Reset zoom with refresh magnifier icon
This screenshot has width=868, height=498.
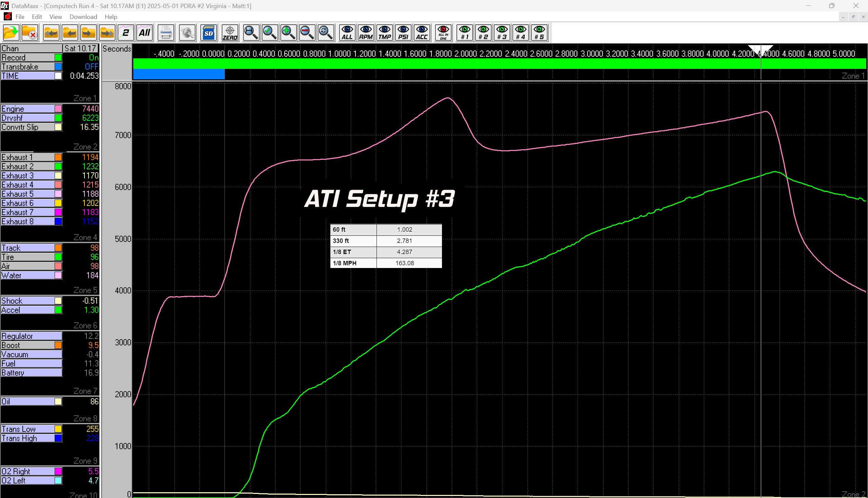tap(326, 33)
